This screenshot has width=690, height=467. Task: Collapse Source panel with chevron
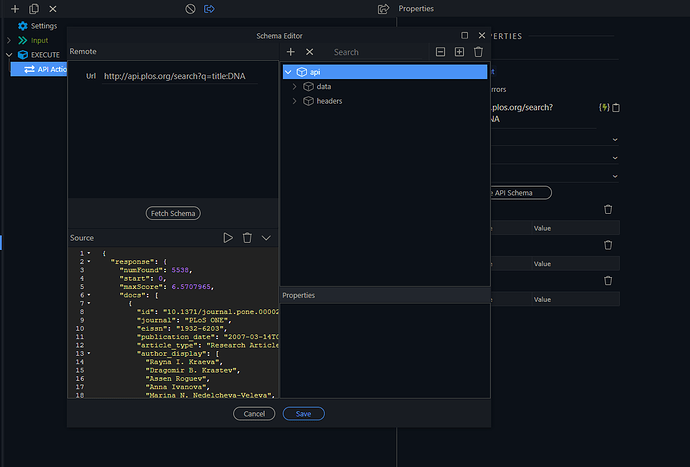click(266, 238)
